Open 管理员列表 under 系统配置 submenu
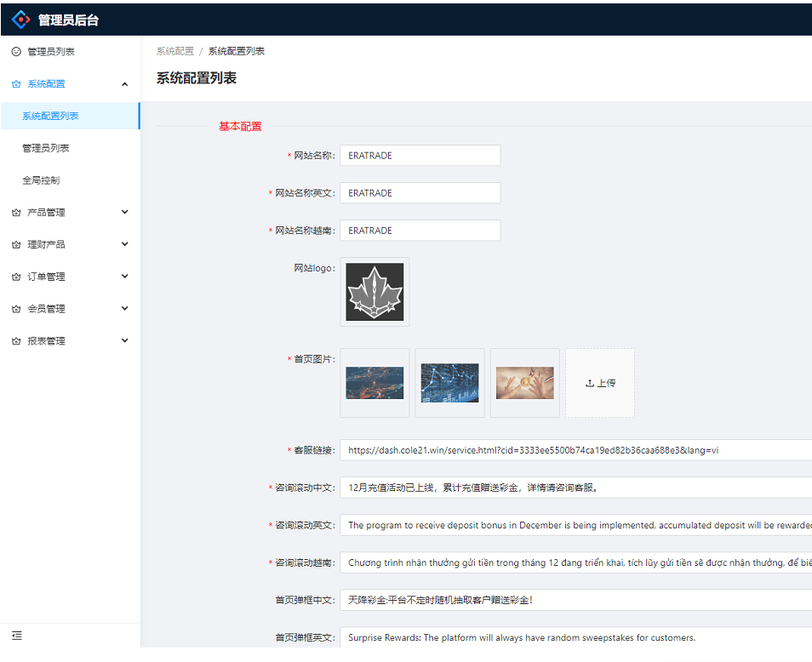The height and width of the screenshot is (662, 812). (x=46, y=148)
